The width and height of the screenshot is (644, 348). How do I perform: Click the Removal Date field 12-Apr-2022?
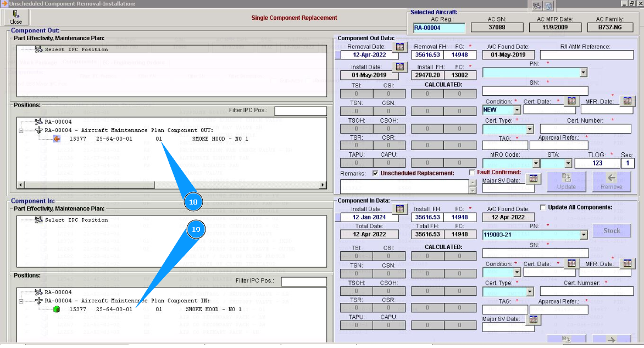tap(369, 54)
